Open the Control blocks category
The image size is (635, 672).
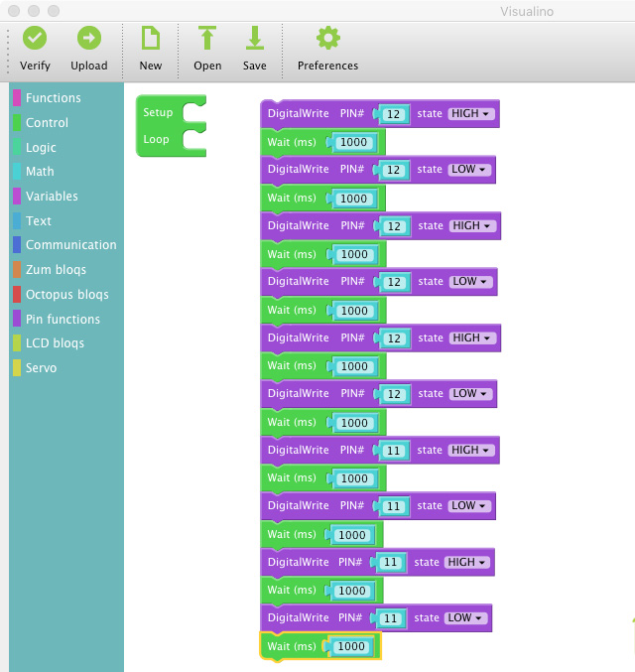tap(47, 123)
